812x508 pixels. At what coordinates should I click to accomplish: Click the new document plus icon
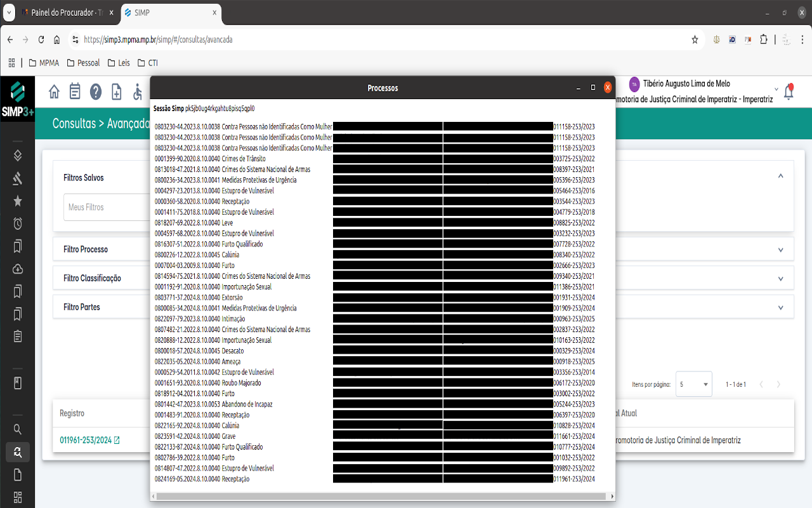pyautogui.click(x=117, y=92)
